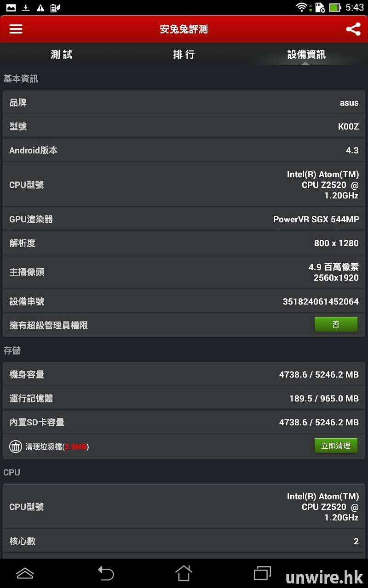
Task: Tap the share icon
Action: click(353, 29)
